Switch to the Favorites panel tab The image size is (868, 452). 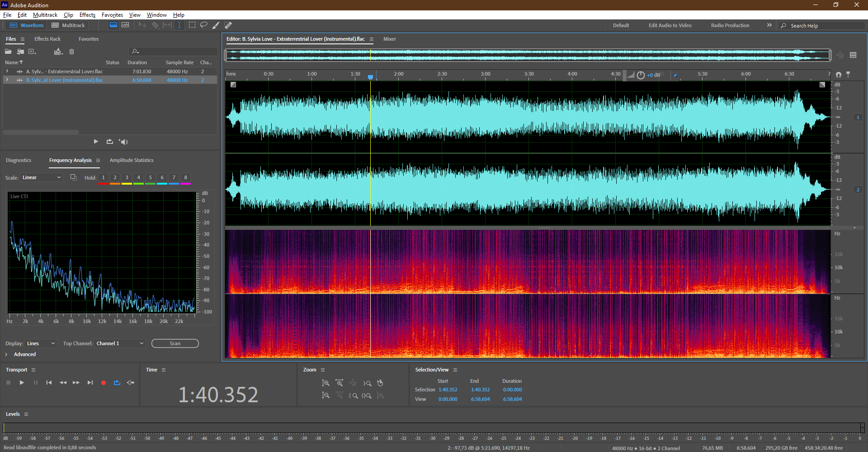89,39
